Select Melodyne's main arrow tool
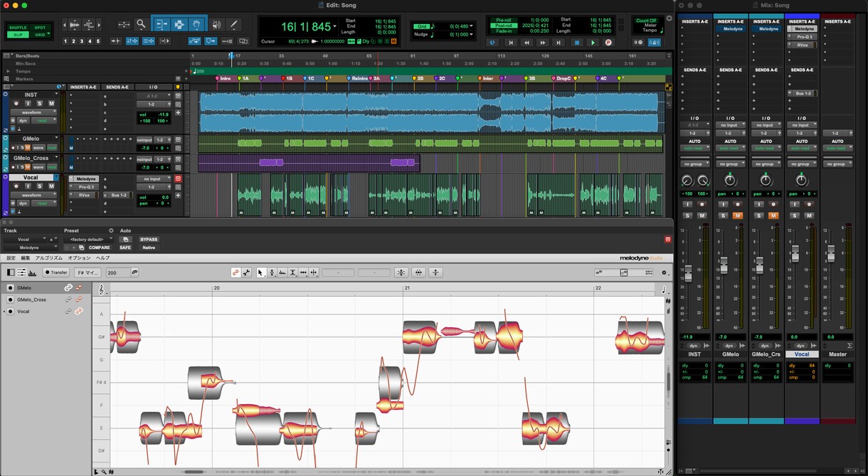The image size is (868, 476). [260, 273]
